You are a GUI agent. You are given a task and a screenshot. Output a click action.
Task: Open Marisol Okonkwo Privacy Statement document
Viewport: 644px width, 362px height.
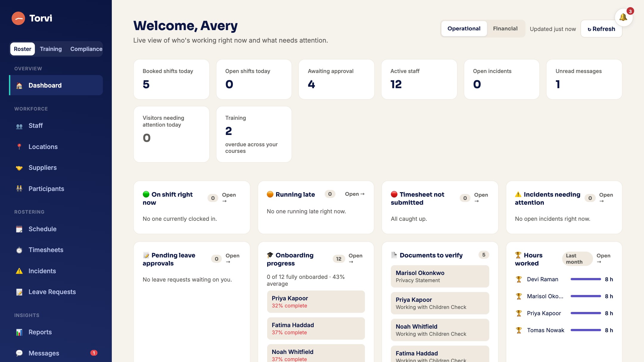(x=440, y=276)
